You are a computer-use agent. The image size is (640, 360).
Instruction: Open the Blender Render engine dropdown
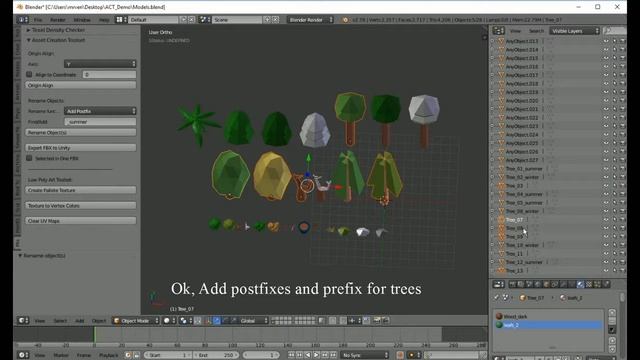click(x=310, y=20)
